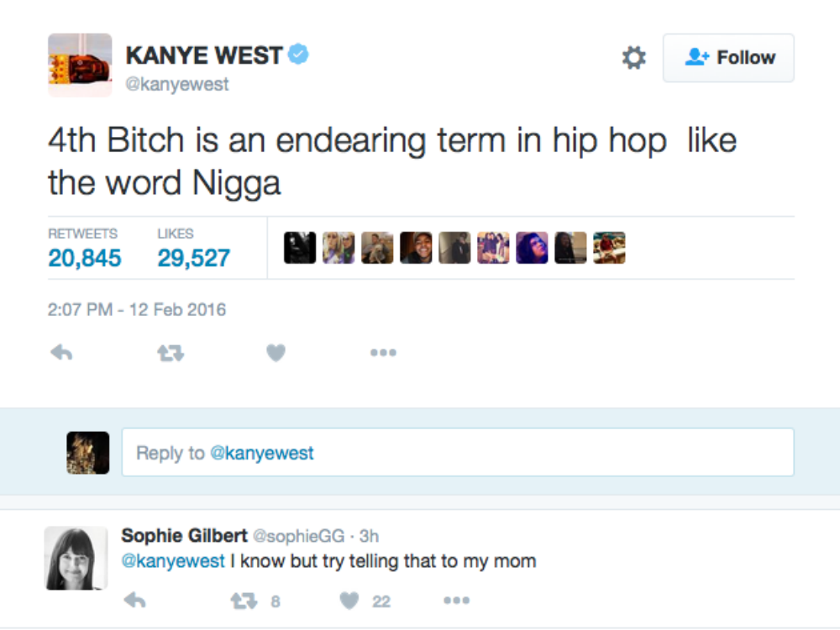Reply to Sophie Gilbert's tweet
This screenshot has height=630, width=840.
click(134, 601)
